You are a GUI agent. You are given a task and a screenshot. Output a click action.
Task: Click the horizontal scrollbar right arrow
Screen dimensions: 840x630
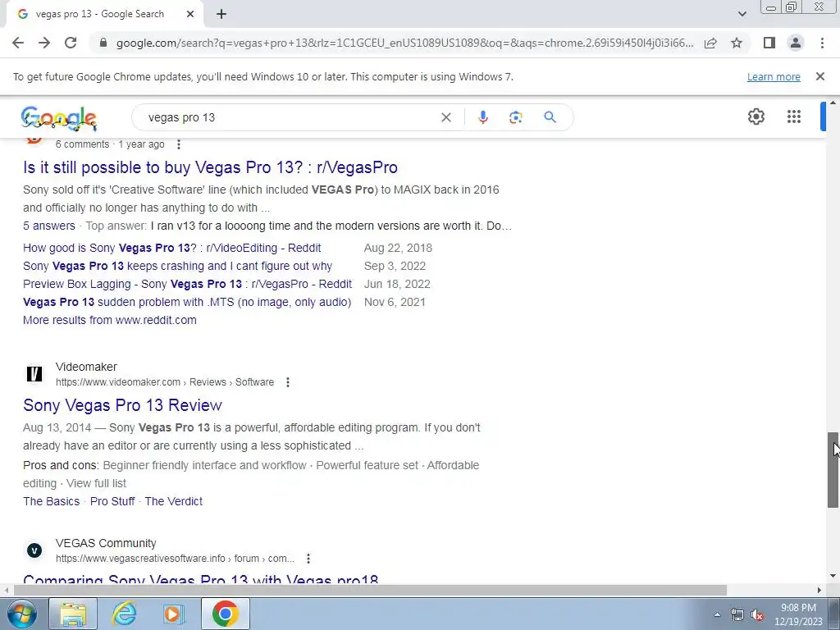[819, 590]
